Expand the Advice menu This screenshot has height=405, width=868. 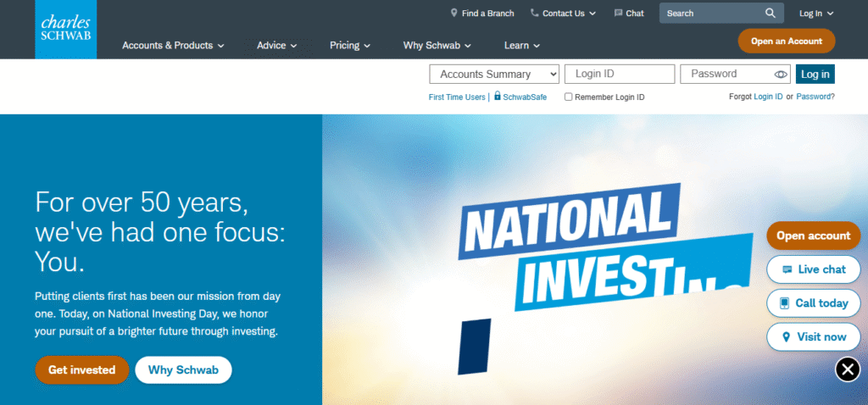click(x=277, y=46)
